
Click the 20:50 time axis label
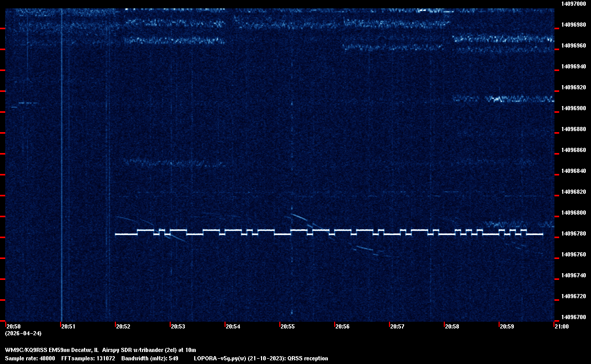pyautogui.click(x=13, y=326)
